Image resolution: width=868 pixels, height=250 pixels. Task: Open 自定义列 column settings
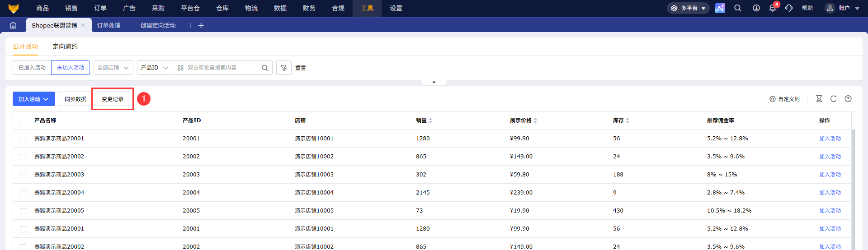pyautogui.click(x=784, y=99)
